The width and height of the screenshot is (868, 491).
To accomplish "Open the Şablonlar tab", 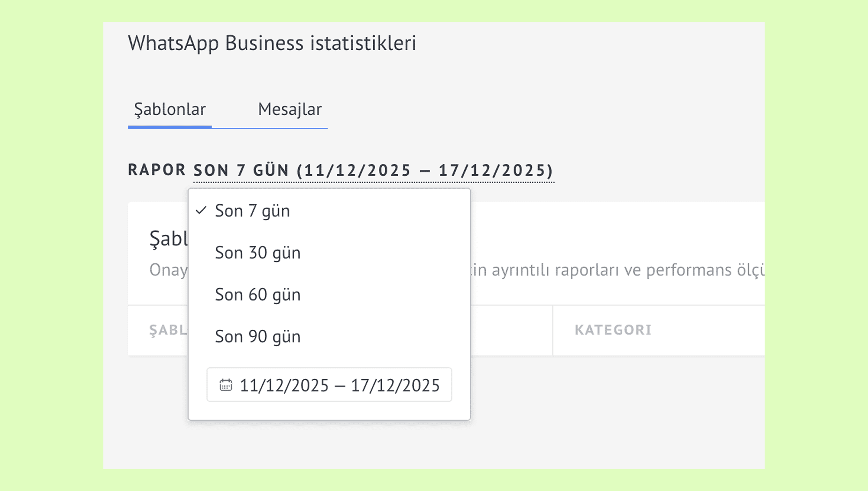I will pos(170,110).
